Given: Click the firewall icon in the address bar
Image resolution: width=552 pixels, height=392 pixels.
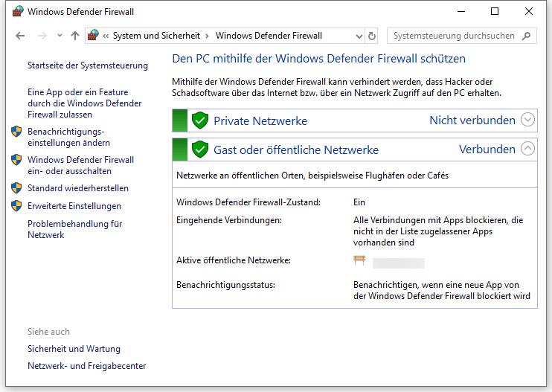Looking at the screenshot, I should pos(93,35).
